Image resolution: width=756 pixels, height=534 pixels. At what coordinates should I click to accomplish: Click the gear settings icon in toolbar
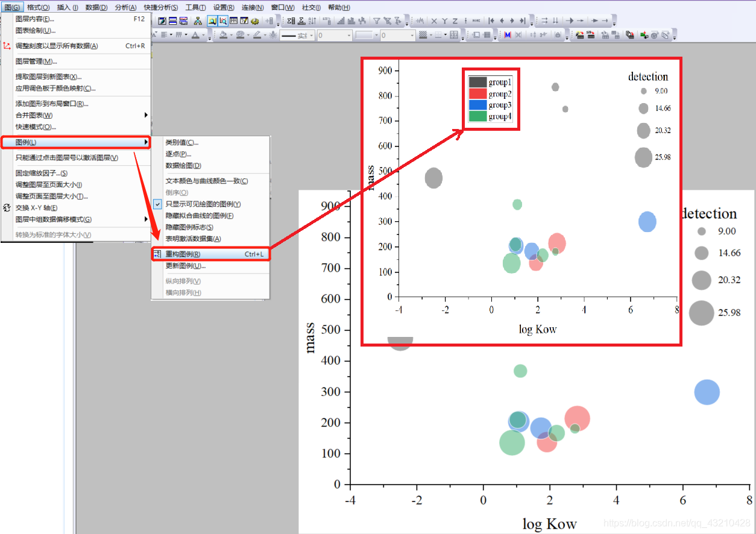click(254, 20)
